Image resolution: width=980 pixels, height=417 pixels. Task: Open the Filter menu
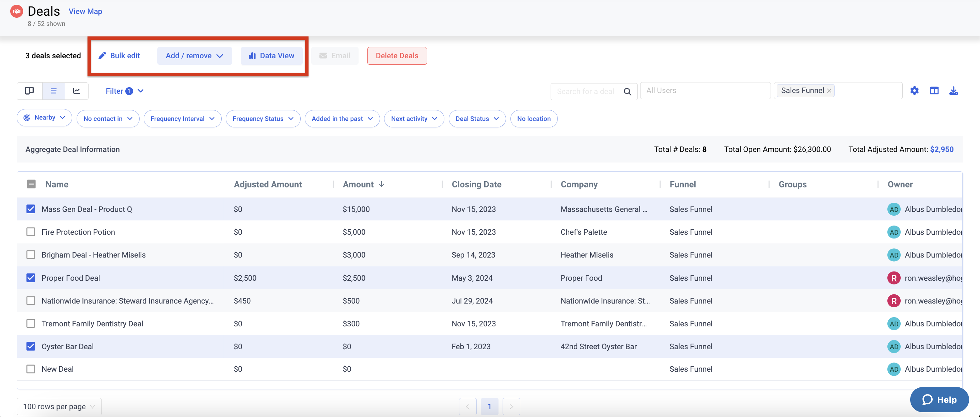point(124,91)
